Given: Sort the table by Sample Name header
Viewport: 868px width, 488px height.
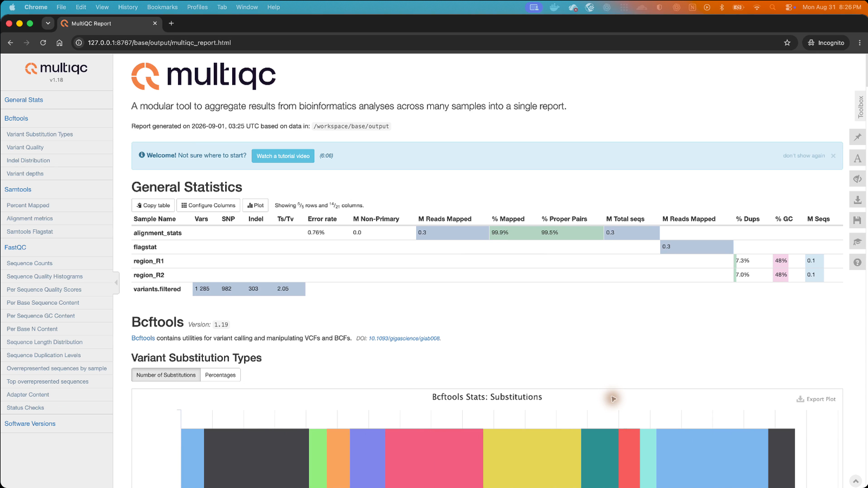Looking at the screenshot, I should [155, 219].
